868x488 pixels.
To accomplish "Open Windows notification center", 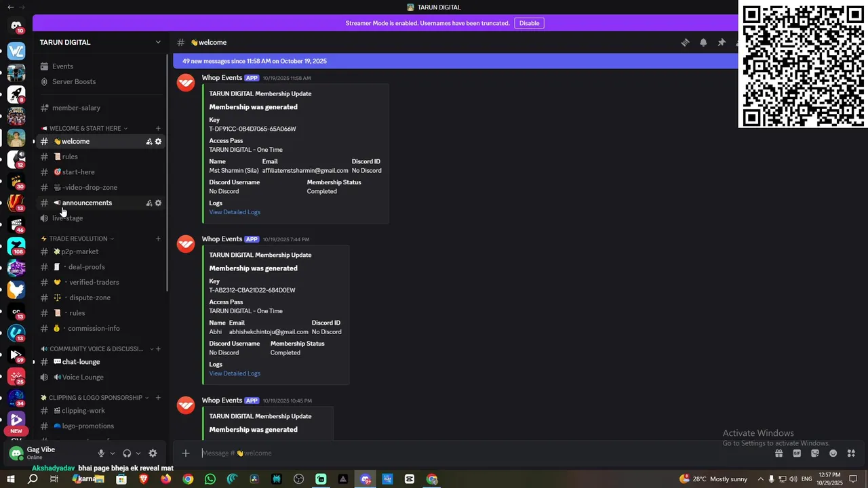I will click(853, 479).
